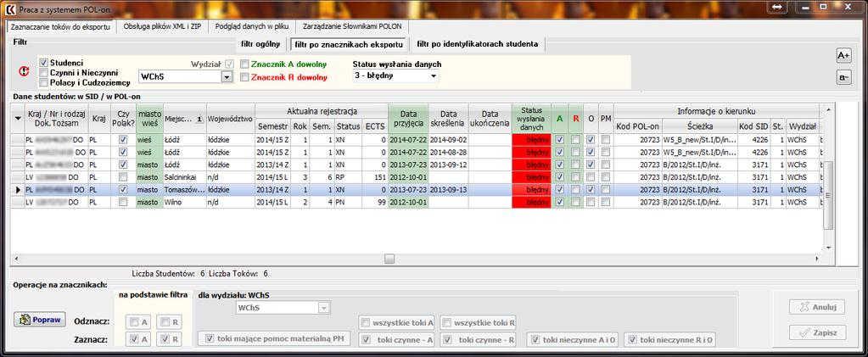
Task: Toggle Znacznik R dowolny checkbox
Action: pos(244,77)
